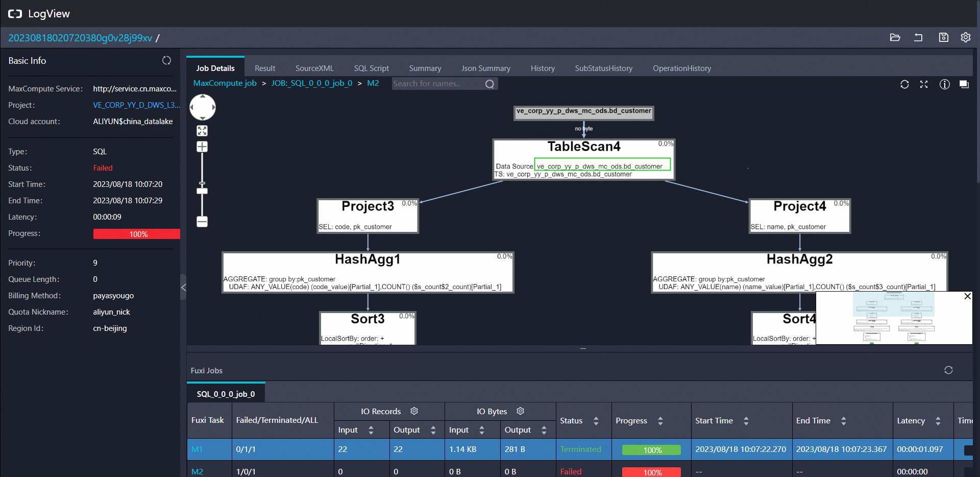The image size is (980, 477).
Task: Select the Sort3 node
Action: [367, 328]
